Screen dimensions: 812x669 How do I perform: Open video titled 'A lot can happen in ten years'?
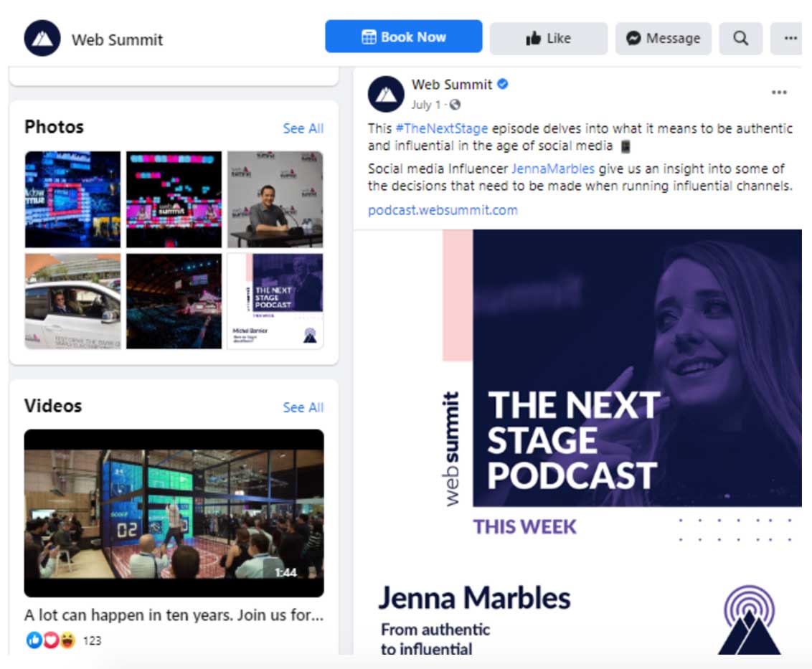coord(174,615)
